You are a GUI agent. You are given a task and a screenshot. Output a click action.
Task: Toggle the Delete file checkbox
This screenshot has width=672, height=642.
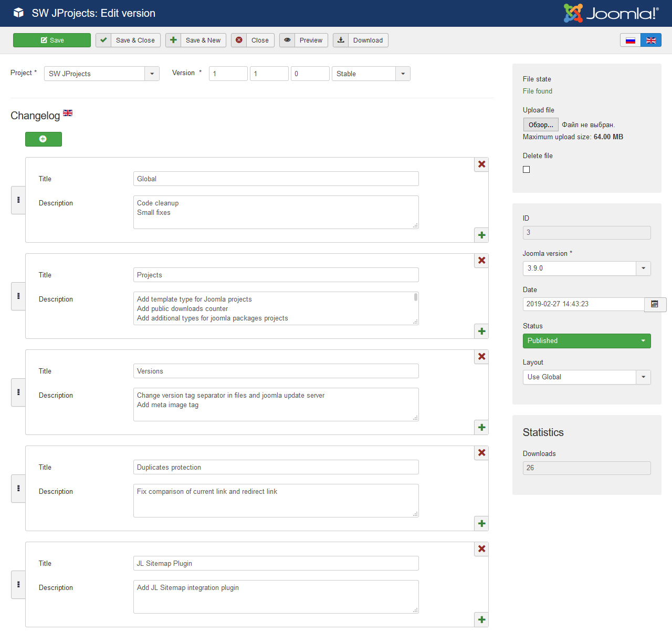[x=527, y=170]
